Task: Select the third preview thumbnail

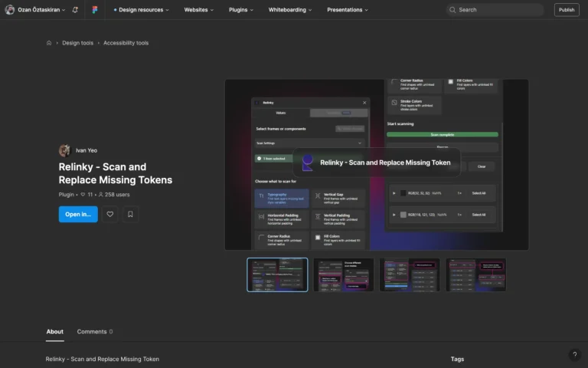Action: [410, 274]
